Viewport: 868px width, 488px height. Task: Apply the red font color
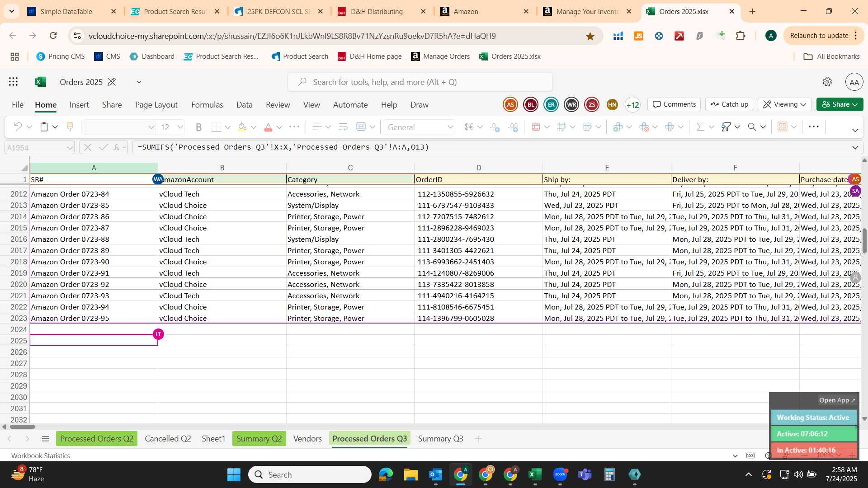(x=268, y=127)
